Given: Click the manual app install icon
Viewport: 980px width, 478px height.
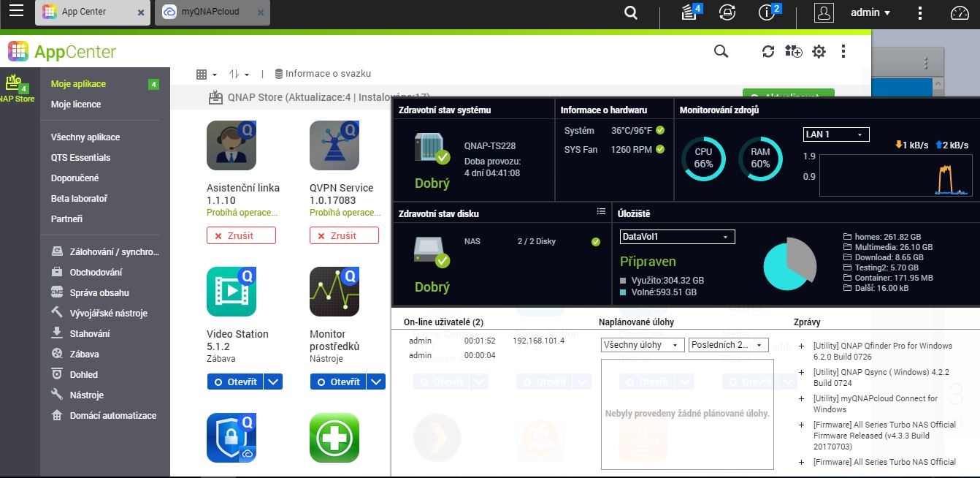Looking at the screenshot, I should click(x=793, y=51).
